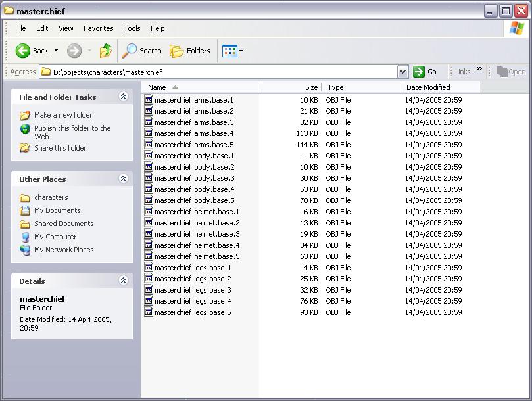Screen dimensions: 532x401
Task: Click the folder icon in the address bar
Action: coord(46,72)
